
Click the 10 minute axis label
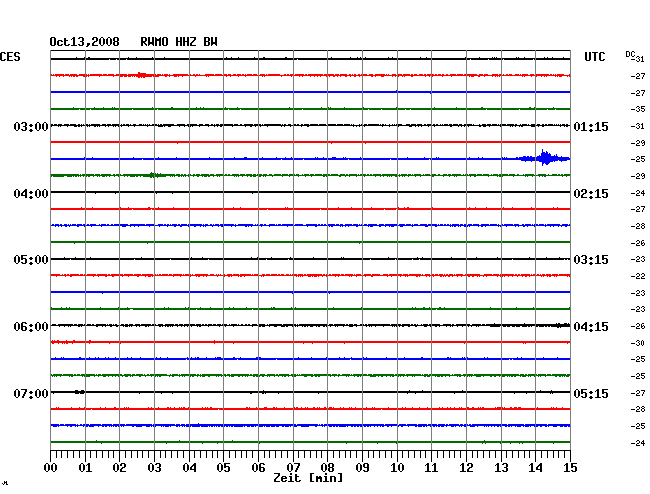(x=397, y=467)
